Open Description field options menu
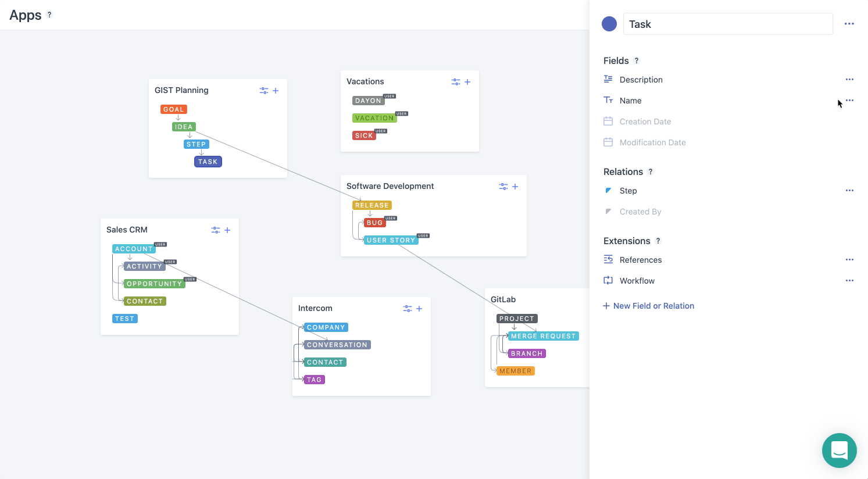The height and width of the screenshot is (479, 868). [849, 80]
